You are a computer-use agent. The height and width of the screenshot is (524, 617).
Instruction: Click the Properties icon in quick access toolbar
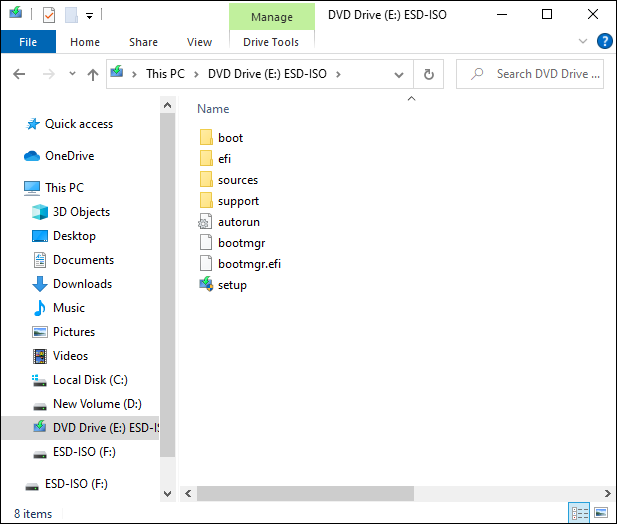tap(49, 15)
